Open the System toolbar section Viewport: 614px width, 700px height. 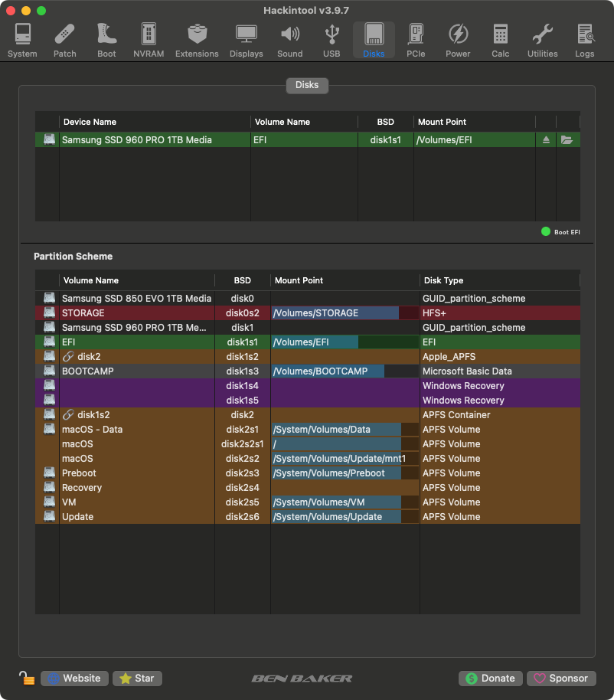click(x=22, y=40)
